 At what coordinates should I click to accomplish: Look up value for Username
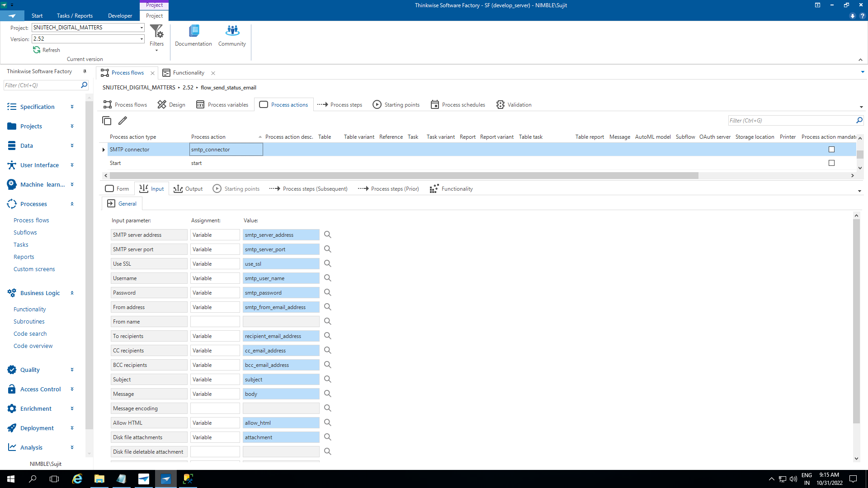pyautogui.click(x=328, y=278)
